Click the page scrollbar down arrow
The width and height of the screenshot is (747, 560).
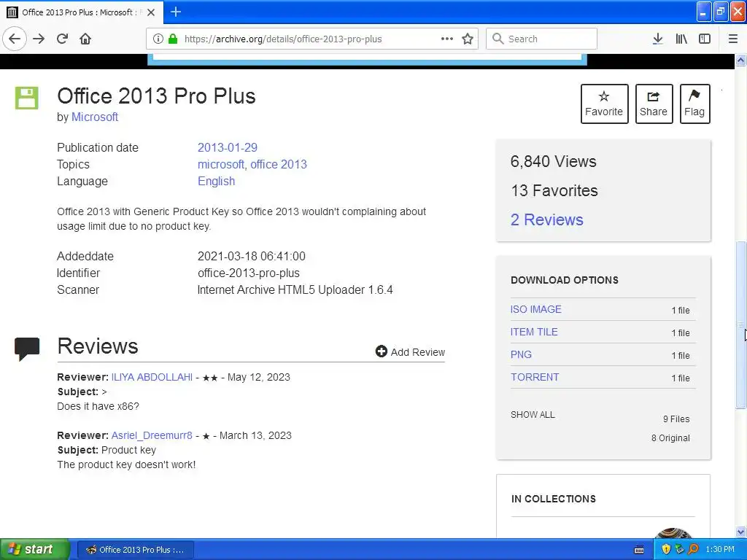741,532
